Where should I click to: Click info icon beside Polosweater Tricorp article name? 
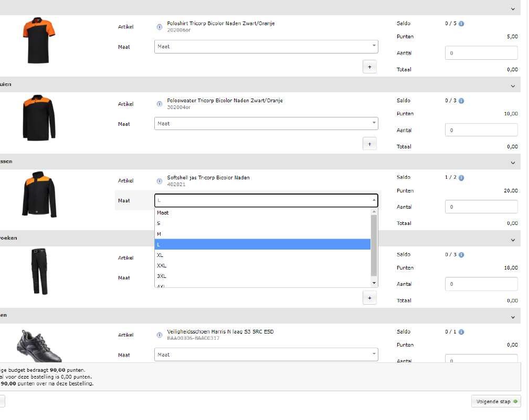coord(160,104)
